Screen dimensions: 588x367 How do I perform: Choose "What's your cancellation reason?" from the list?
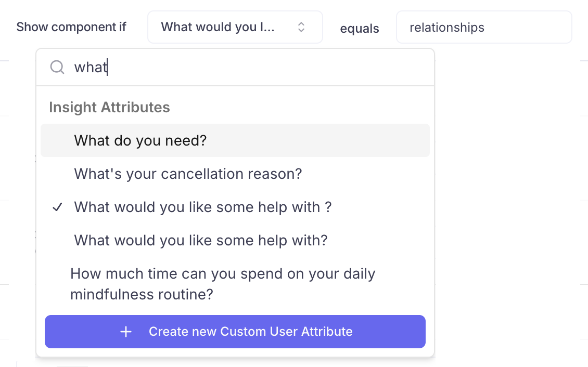pyautogui.click(x=188, y=174)
